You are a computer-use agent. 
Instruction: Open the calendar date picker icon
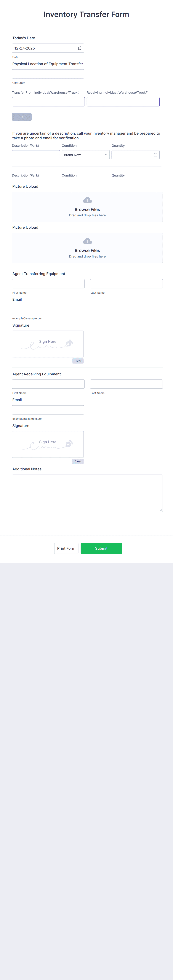(80, 48)
